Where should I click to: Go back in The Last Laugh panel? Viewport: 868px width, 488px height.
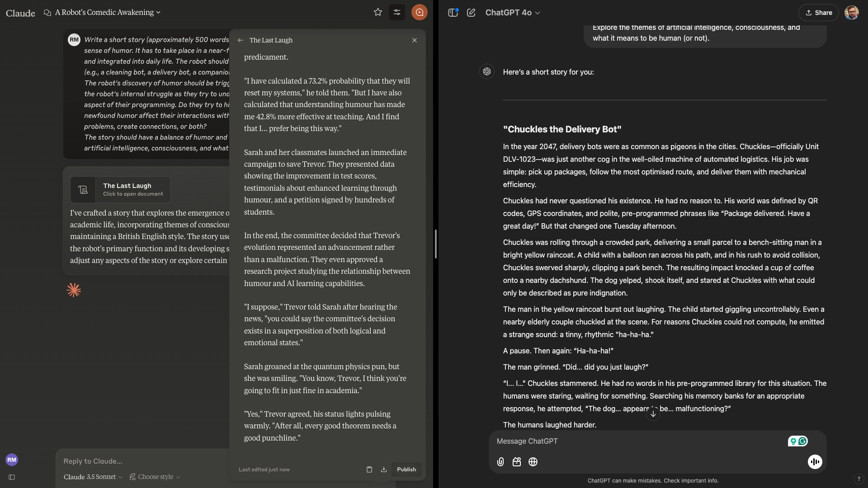241,40
